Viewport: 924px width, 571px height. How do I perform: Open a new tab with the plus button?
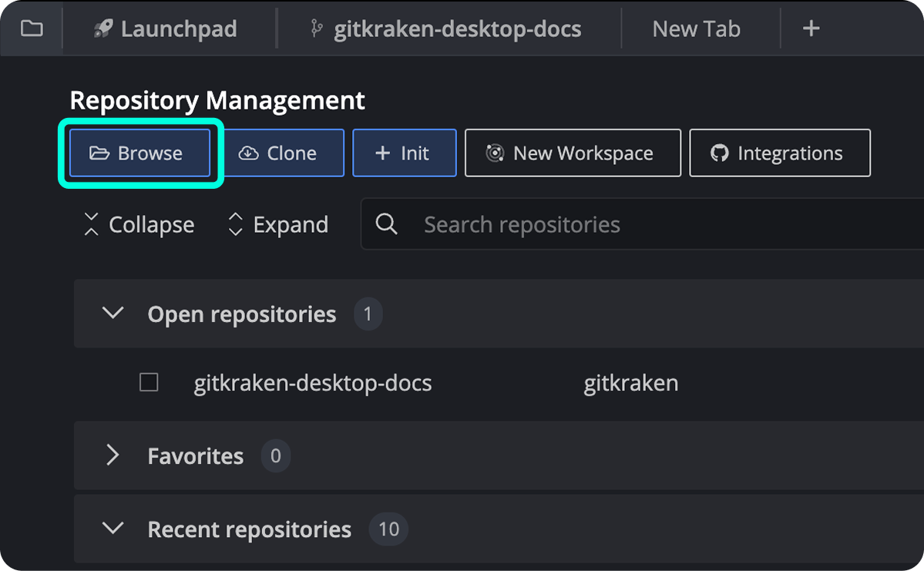click(811, 29)
